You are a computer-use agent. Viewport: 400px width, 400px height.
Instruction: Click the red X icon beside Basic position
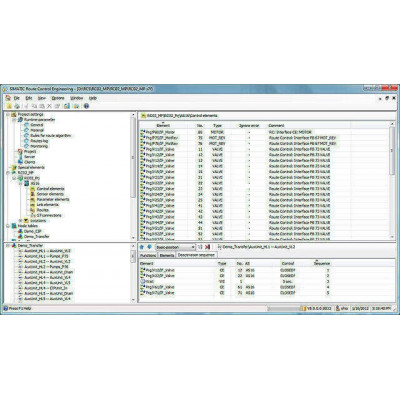(x=207, y=247)
